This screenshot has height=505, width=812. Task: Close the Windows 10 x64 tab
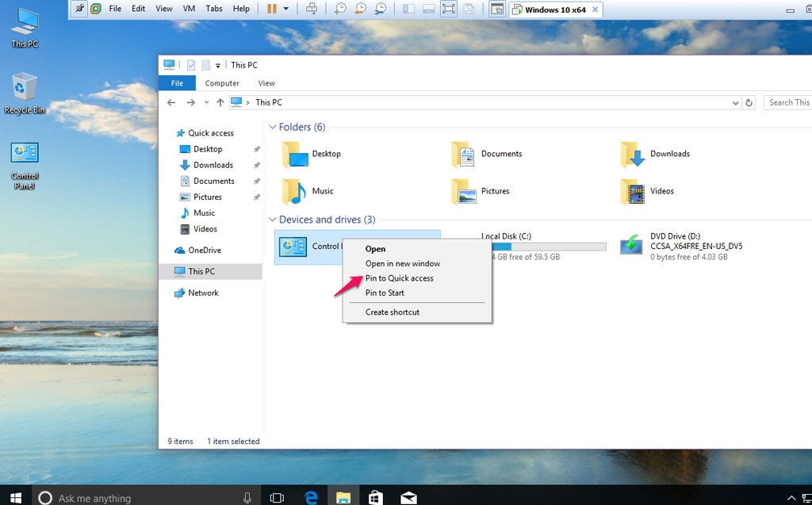click(x=595, y=10)
